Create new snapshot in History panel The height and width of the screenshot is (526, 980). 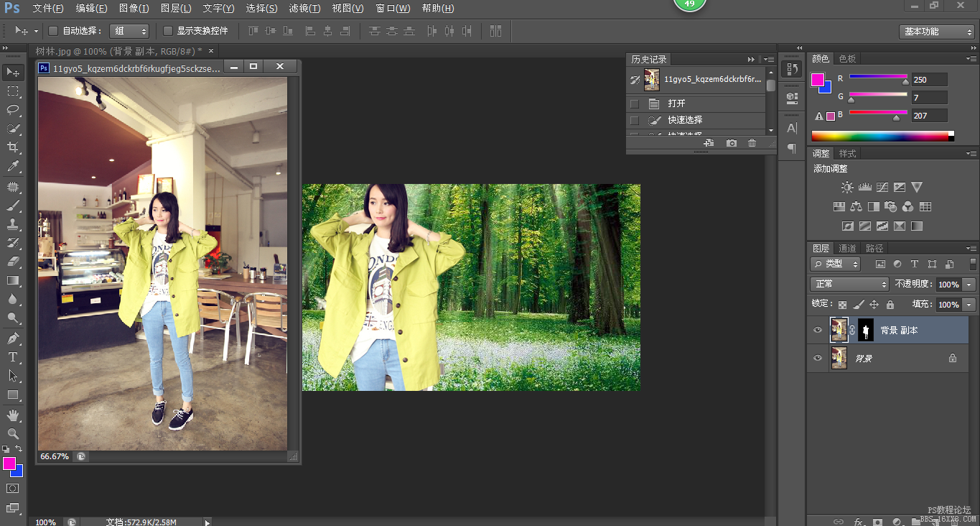[x=731, y=143]
